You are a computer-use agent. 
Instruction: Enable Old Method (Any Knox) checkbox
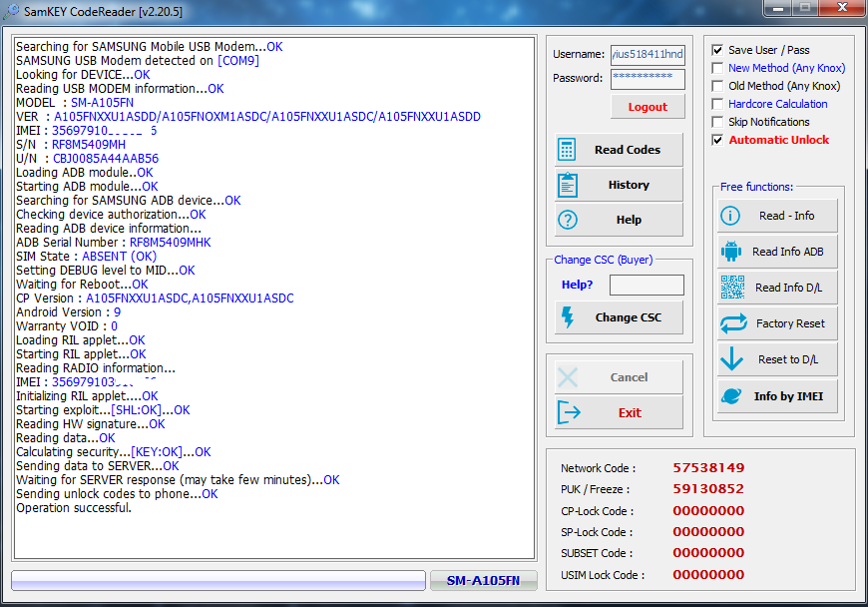[x=717, y=86]
